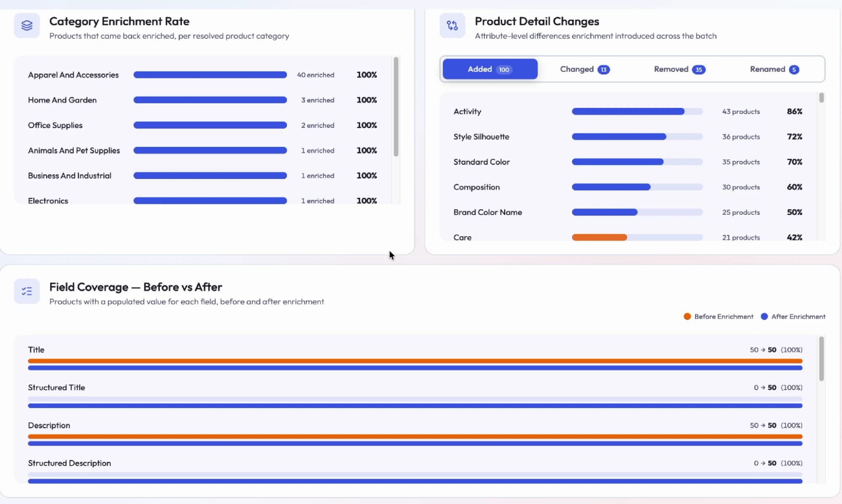Click the 86% percentage
Viewport: 842px width, 504px height.
(x=794, y=112)
